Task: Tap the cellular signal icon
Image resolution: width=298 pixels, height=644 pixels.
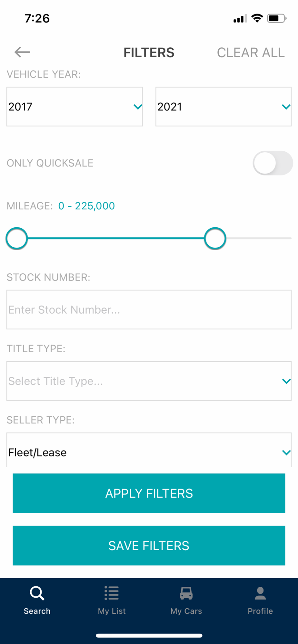Action: click(240, 19)
